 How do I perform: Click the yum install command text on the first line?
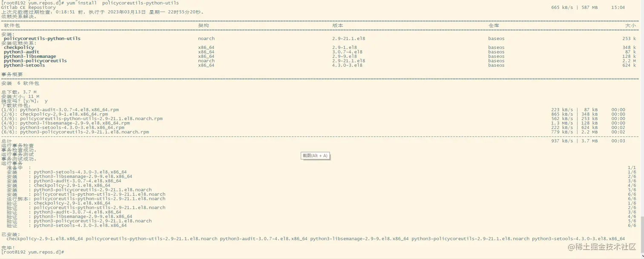(x=123, y=3)
